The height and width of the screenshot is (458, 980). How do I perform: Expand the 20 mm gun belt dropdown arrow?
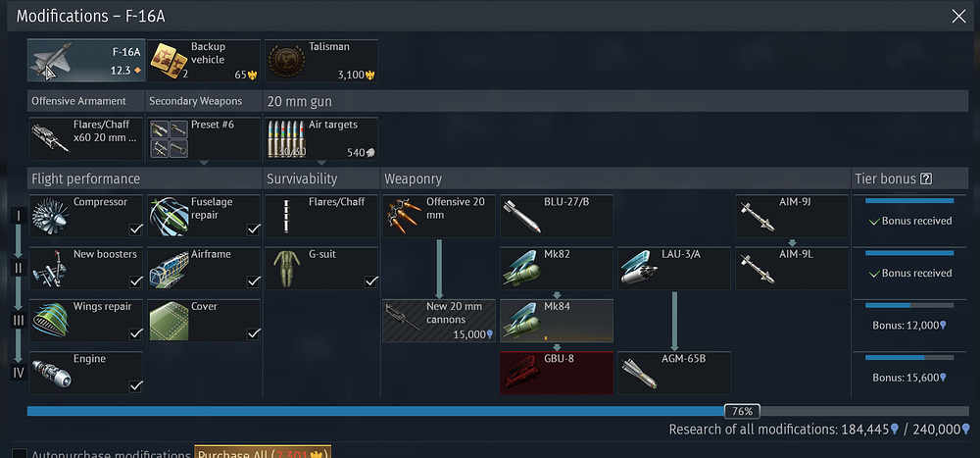coord(321,164)
